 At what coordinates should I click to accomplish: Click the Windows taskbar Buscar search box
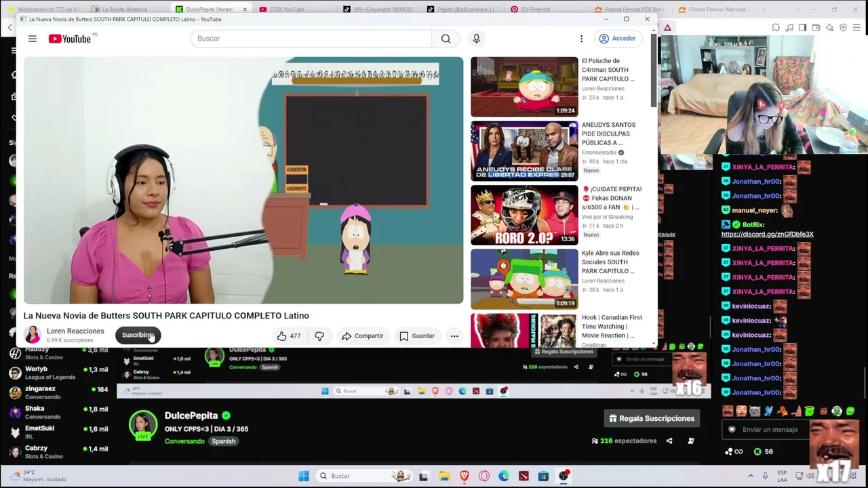(x=365, y=476)
